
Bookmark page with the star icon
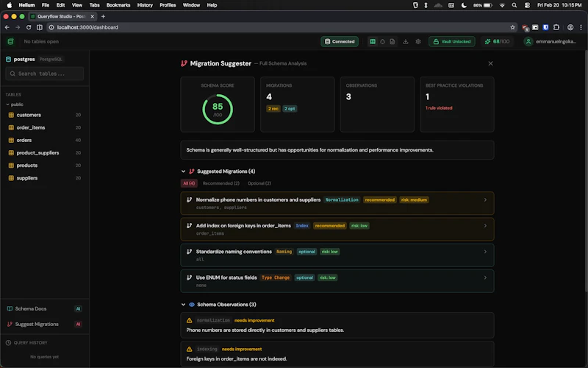click(512, 27)
